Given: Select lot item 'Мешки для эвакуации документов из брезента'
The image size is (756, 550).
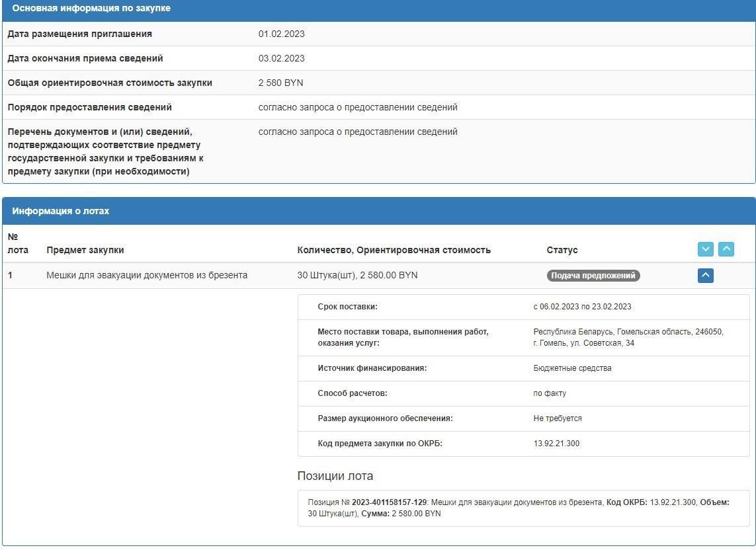Looking at the screenshot, I should [x=147, y=275].
